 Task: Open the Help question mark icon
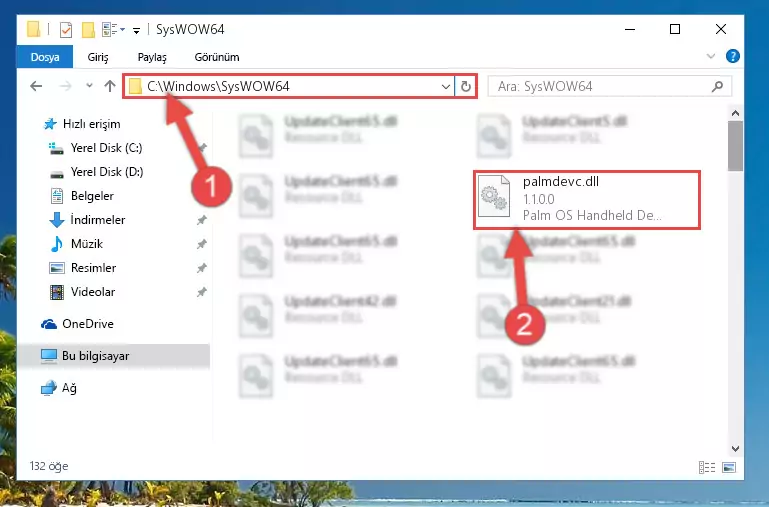click(733, 56)
